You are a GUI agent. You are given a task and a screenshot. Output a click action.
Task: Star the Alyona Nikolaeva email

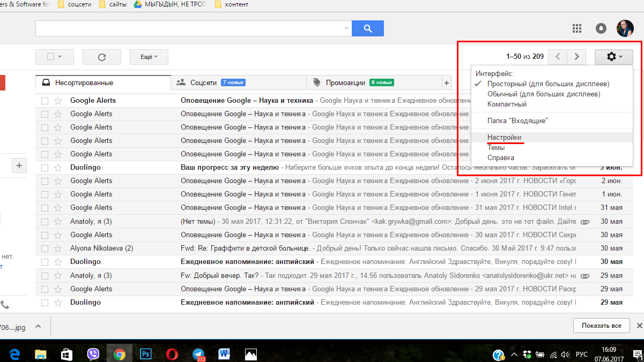coord(58,248)
